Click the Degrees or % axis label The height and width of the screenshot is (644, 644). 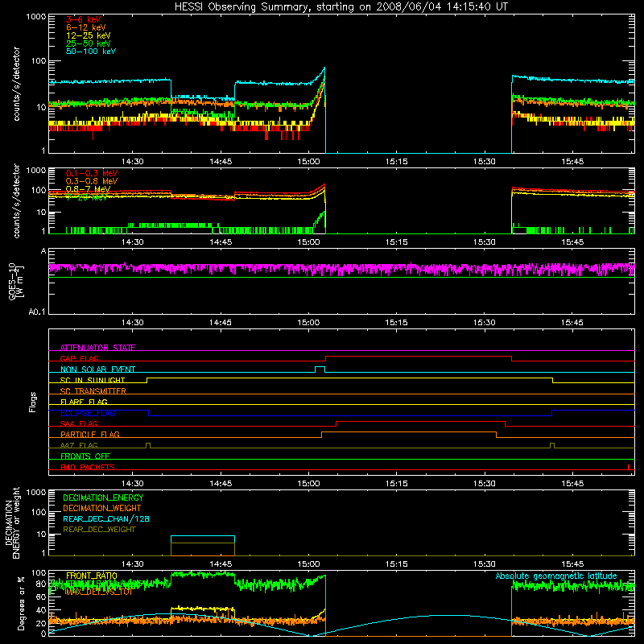coord(21,603)
